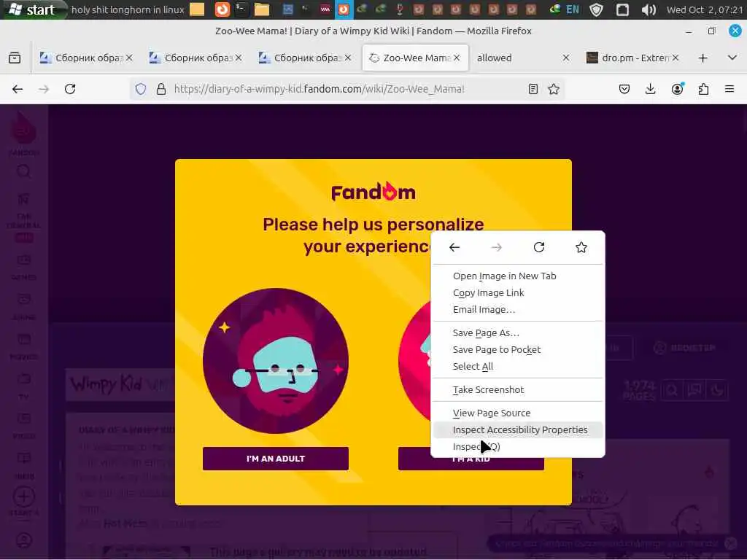
Task: Close the dro.pm tab
Action: point(675,58)
